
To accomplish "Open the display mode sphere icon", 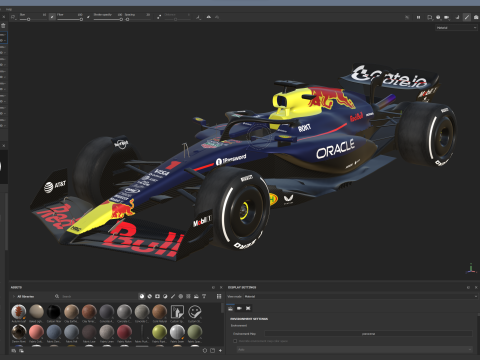I will coord(438,17).
